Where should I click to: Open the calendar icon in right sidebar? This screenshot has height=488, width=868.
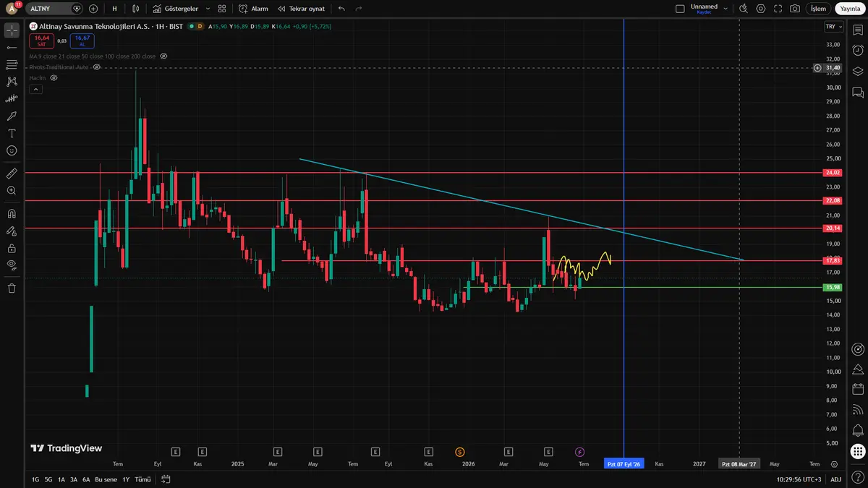[858, 390]
